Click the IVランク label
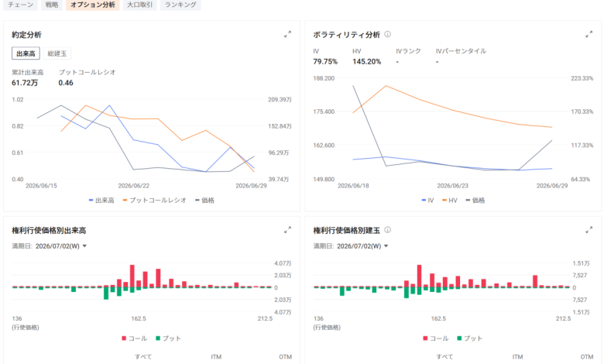This screenshot has height=364, width=604. (408, 51)
